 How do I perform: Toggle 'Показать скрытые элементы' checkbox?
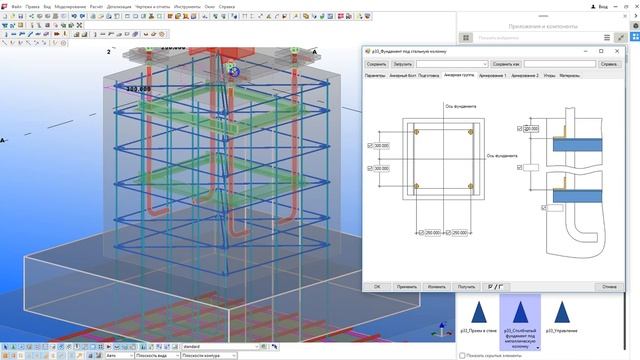(x=462, y=356)
